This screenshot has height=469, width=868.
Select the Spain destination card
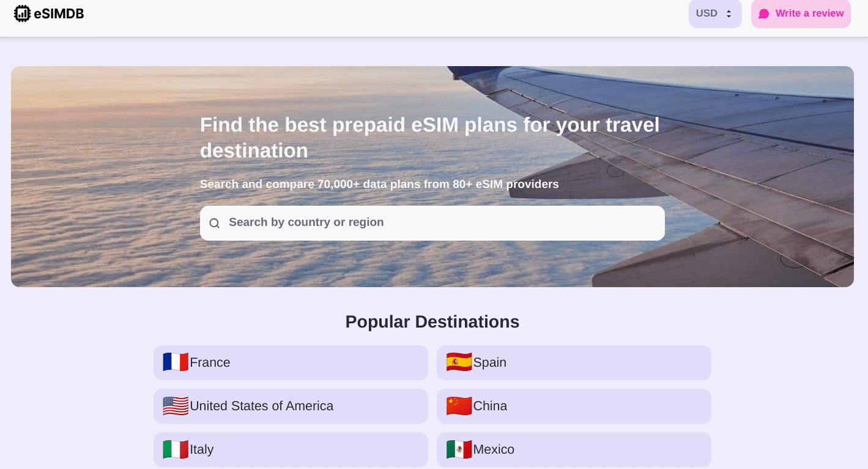[574, 362]
